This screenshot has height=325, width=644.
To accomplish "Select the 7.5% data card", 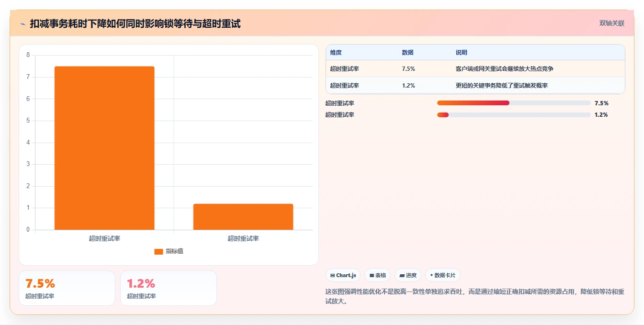I will coord(67,288).
